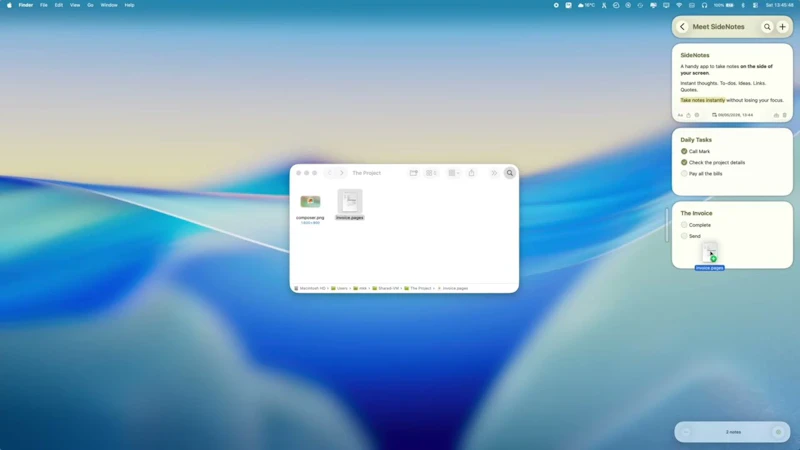Open the Help menu
Screen dimensions: 800x450
click(130, 5)
